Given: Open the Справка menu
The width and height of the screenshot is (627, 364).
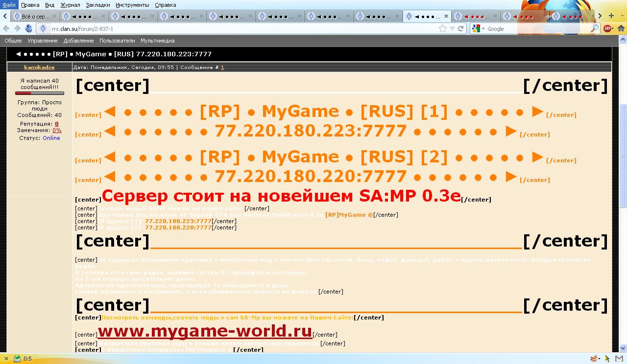Looking at the screenshot, I should (x=165, y=5).
